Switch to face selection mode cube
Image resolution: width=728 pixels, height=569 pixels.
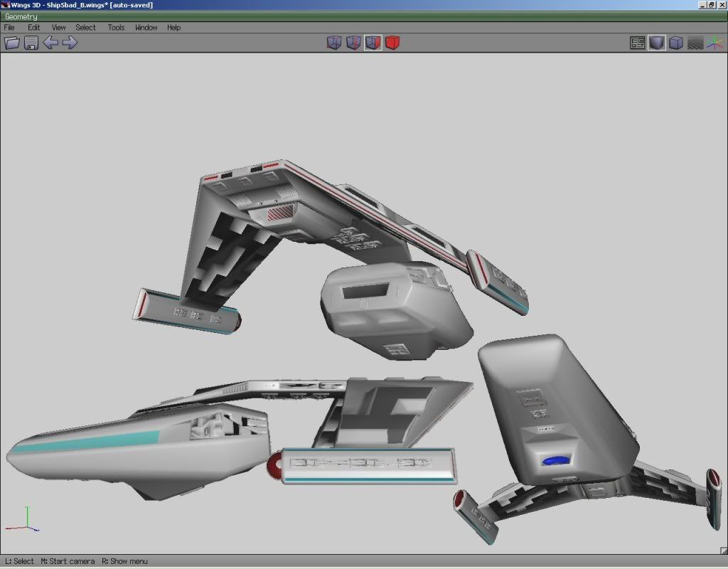coord(373,43)
